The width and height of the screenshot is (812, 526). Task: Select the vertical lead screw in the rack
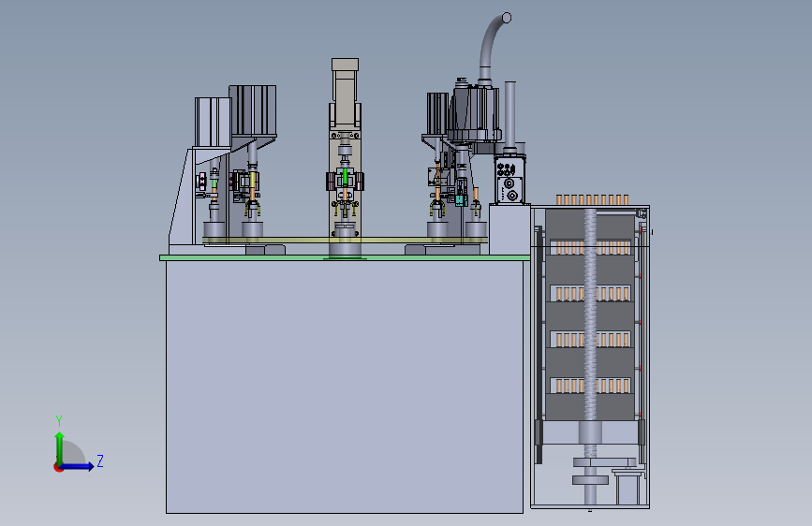point(590,331)
